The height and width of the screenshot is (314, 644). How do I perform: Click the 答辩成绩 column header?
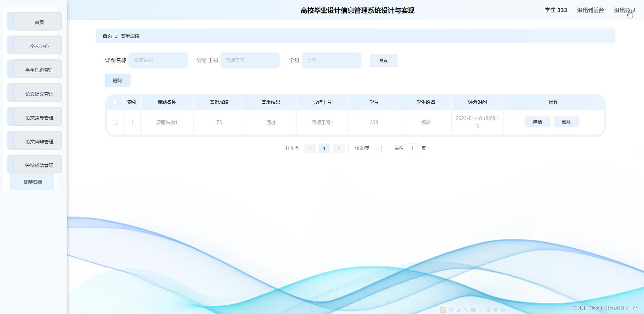pos(219,102)
